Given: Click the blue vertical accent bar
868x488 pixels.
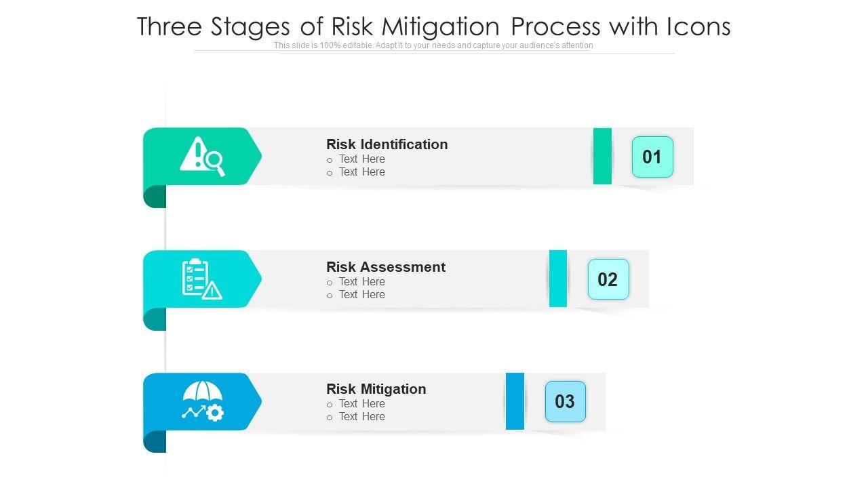Looking at the screenshot, I should (515, 401).
